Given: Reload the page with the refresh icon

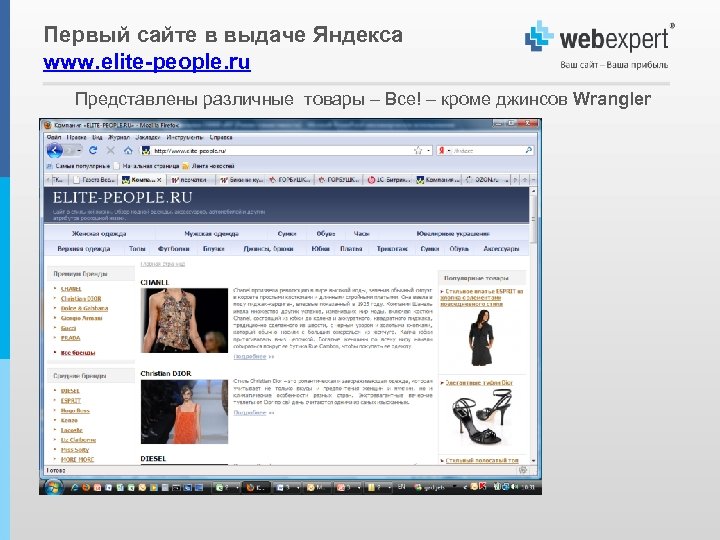Looking at the screenshot, I should (93, 150).
